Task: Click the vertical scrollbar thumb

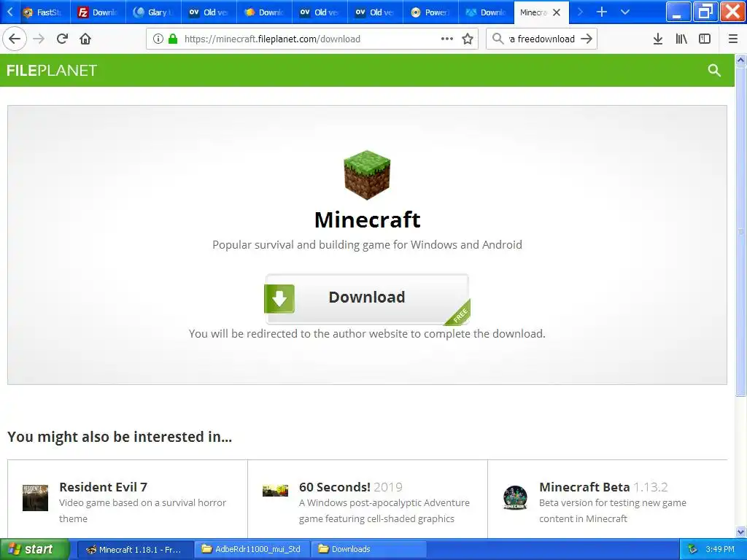Action: pos(741,231)
